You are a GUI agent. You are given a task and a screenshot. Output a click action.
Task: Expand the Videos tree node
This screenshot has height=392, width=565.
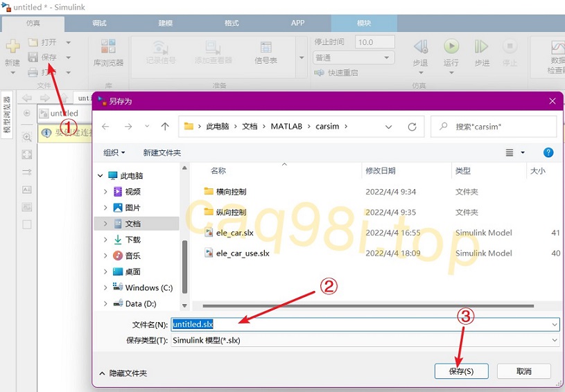[x=105, y=192]
